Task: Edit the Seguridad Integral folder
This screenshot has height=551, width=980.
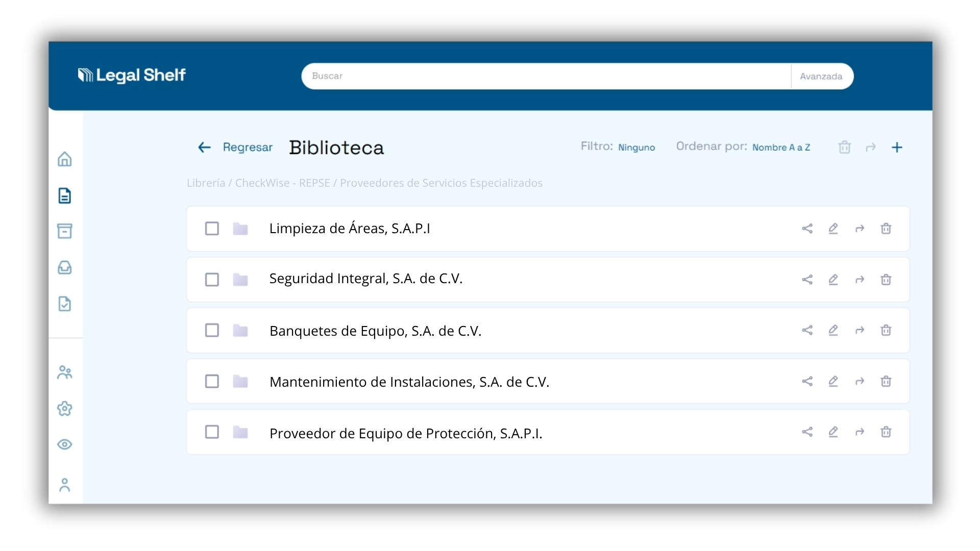Action: (x=834, y=280)
